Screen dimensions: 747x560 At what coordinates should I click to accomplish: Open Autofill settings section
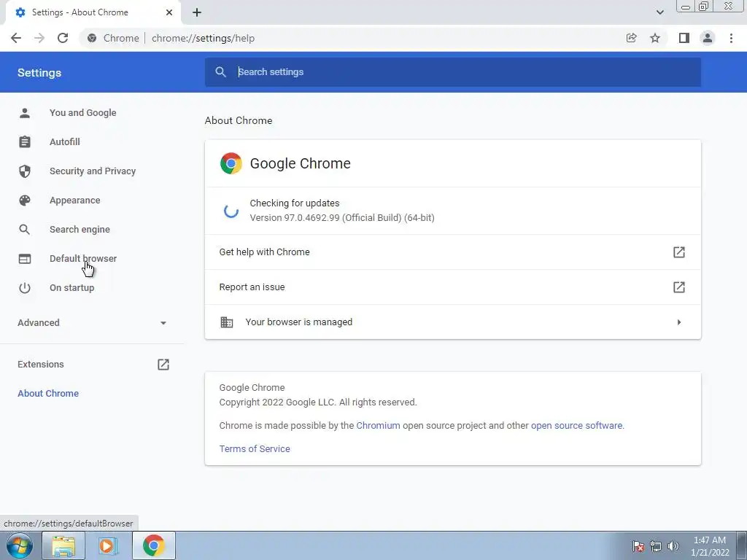click(x=65, y=142)
